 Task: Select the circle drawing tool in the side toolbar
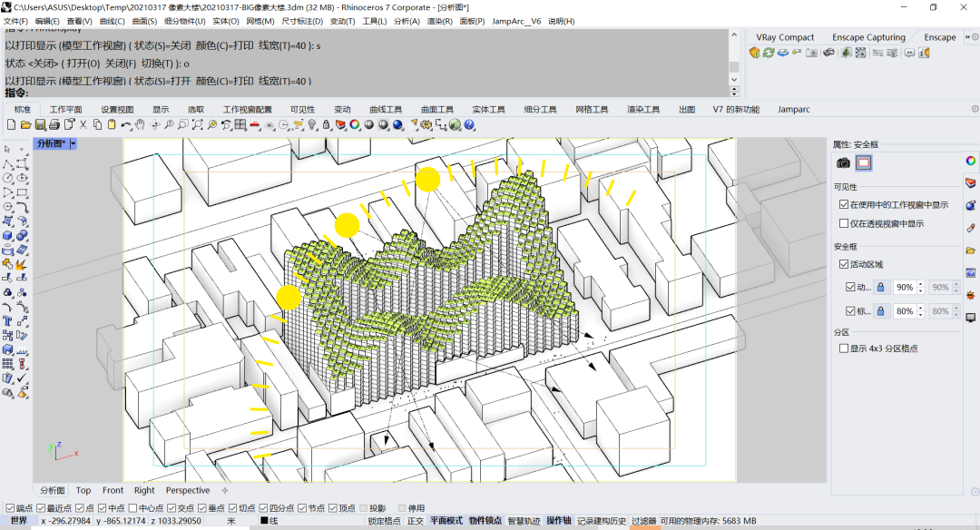click(x=6, y=177)
